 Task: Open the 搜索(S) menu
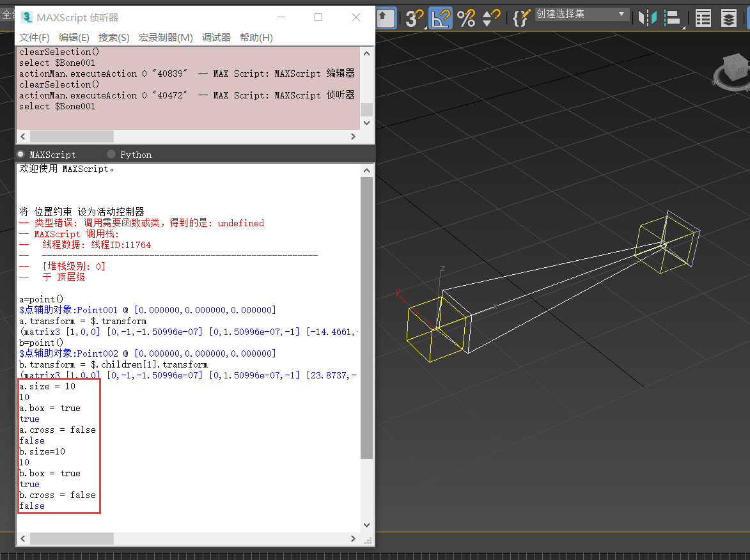[114, 37]
